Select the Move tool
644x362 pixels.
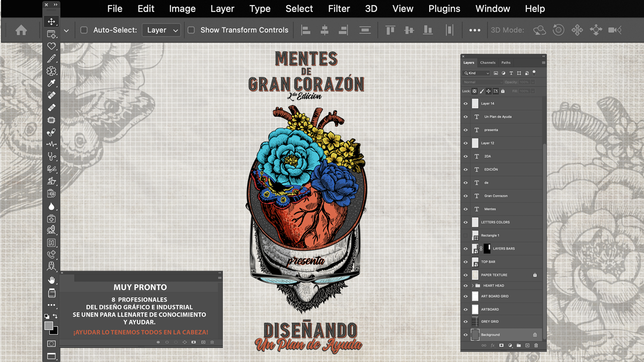(51, 22)
